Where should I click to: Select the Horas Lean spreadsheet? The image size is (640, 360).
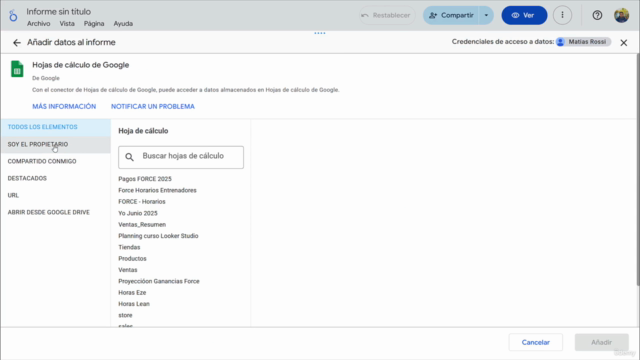[134, 304]
